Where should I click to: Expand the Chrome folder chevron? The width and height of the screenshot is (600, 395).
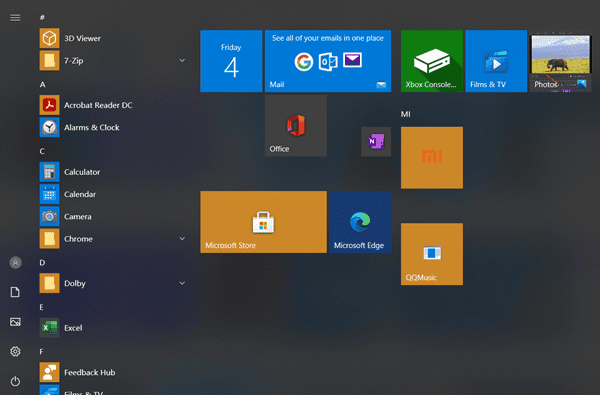tap(182, 238)
